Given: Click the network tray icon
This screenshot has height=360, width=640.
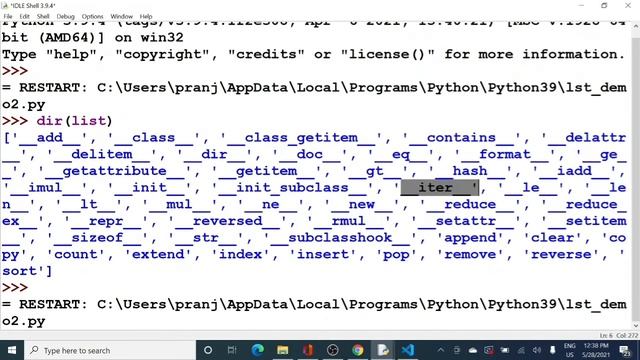Looking at the screenshot, I should (x=521, y=350).
